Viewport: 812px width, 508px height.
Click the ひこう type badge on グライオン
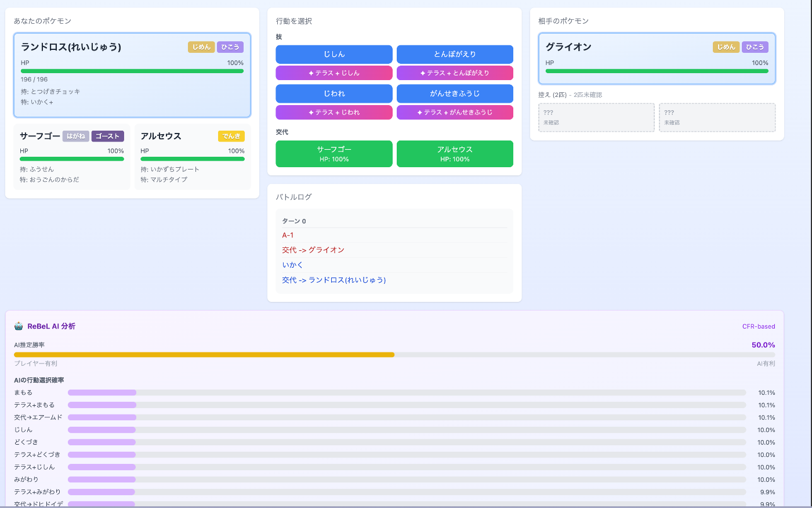755,47
